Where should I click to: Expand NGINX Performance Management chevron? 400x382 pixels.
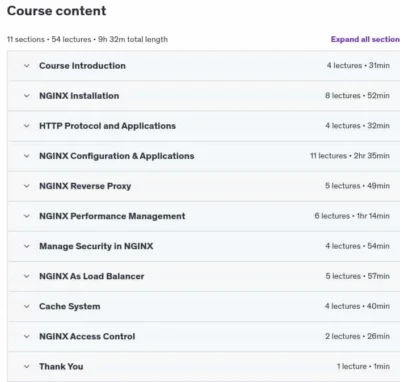coord(27,216)
